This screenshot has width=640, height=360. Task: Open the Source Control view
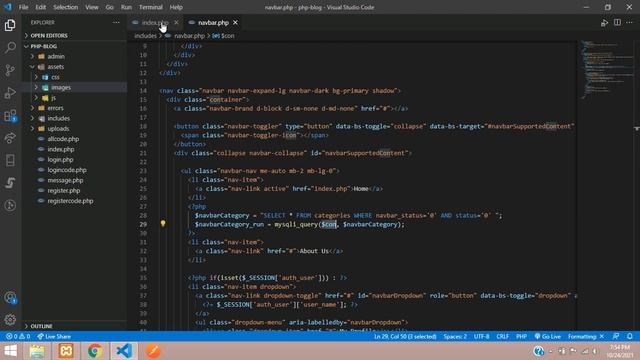pyautogui.click(x=10, y=70)
